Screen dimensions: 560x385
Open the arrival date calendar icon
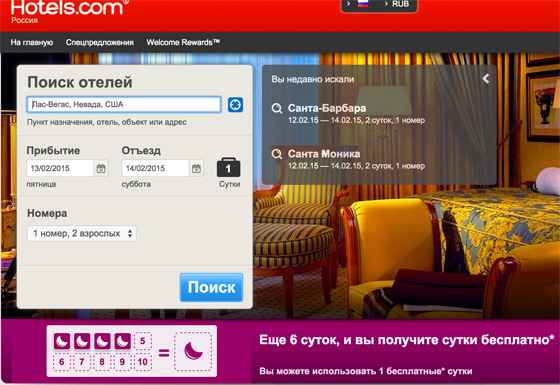click(x=101, y=168)
